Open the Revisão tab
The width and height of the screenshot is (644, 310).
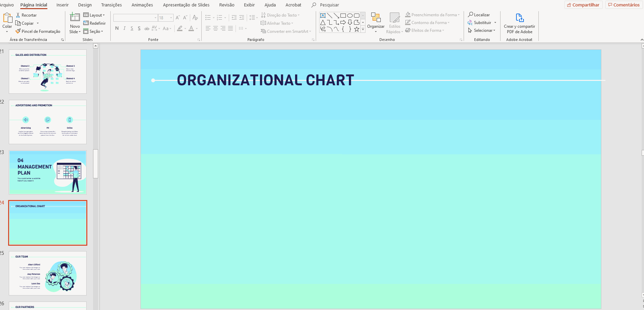(x=227, y=5)
